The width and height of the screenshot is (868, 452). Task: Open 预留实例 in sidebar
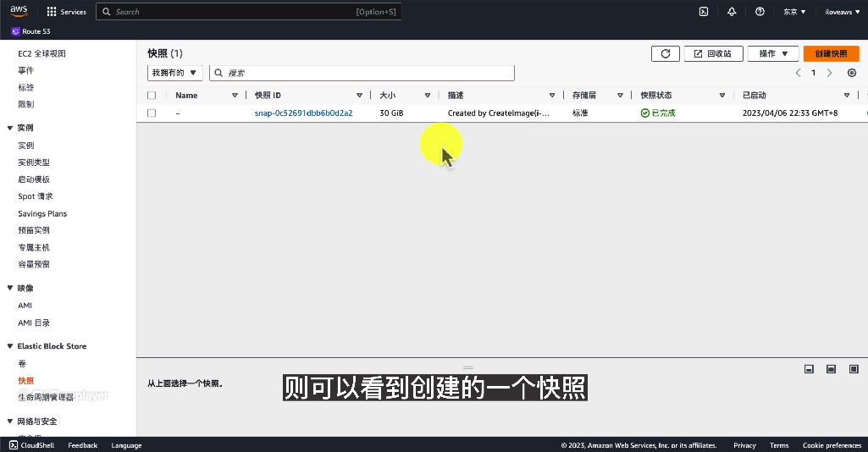point(34,230)
